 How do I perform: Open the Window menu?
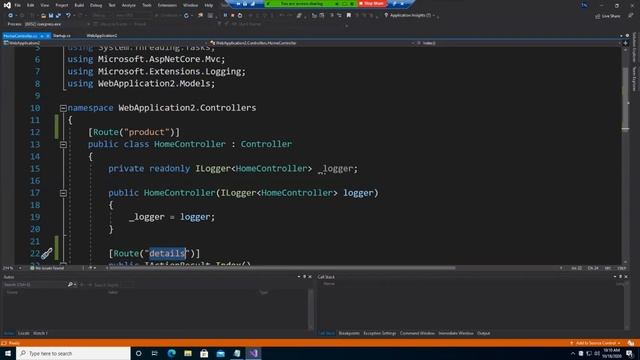click(x=190, y=5)
